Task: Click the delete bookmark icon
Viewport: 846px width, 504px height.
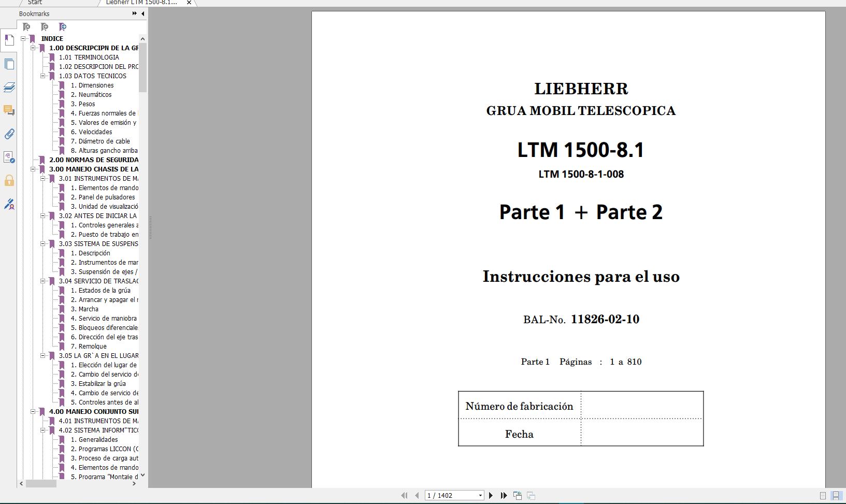Action: [27, 26]
